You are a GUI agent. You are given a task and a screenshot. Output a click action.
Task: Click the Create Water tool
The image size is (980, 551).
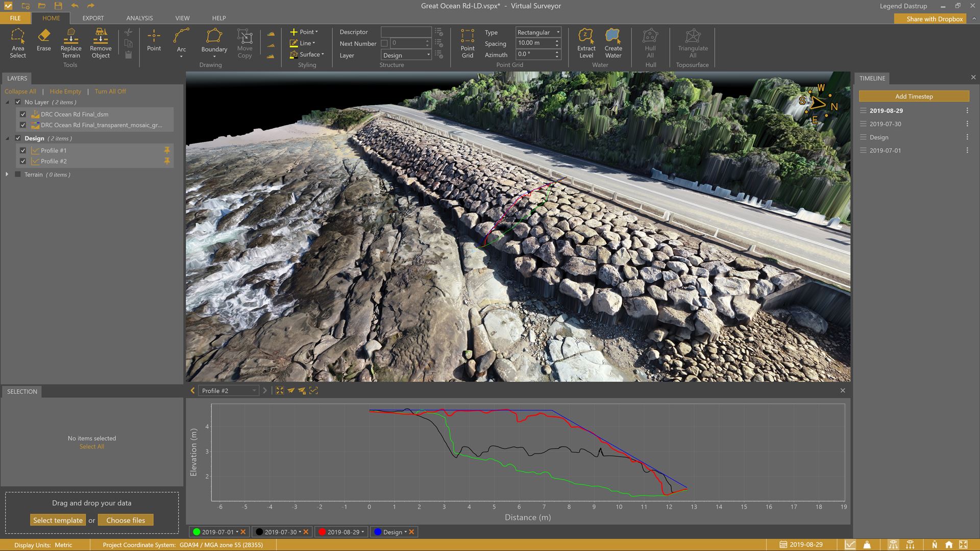613,43
